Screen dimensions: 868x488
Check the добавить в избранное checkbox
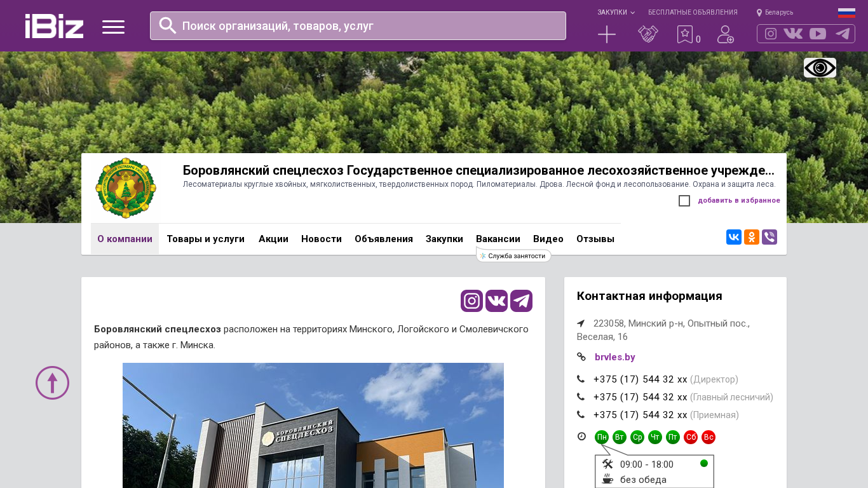point(684,201)
